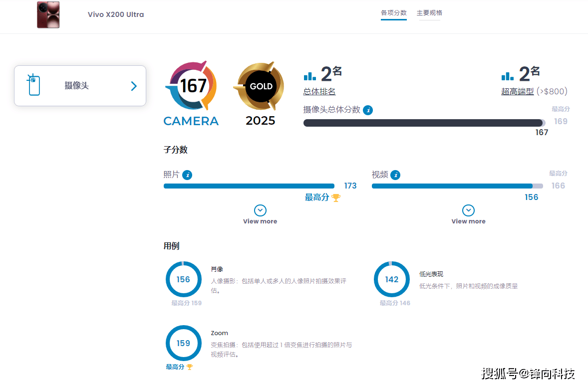
Task: Click the 166 video top score value
Action: (x=558, y=186)
